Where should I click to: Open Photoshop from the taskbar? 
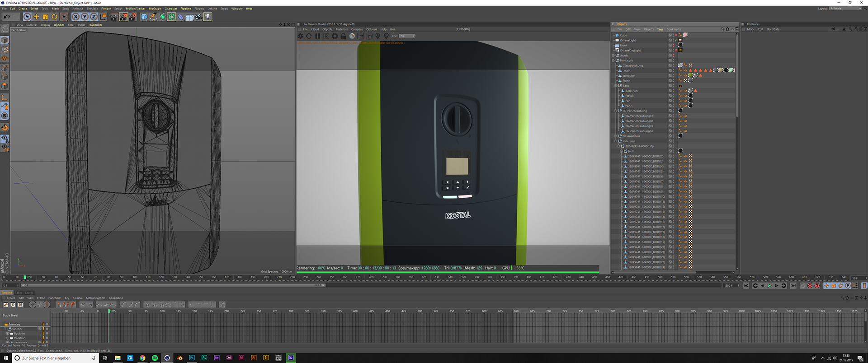pos(192,358)
